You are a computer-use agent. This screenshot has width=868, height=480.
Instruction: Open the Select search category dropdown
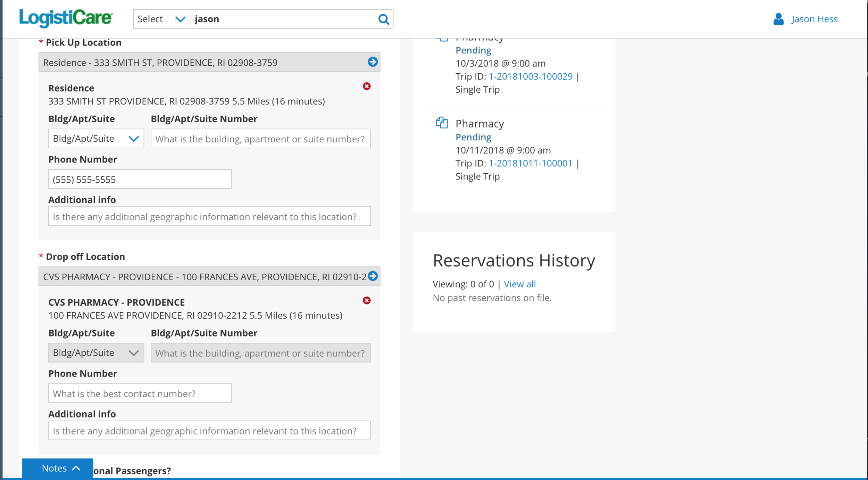(x=162, y=19)
